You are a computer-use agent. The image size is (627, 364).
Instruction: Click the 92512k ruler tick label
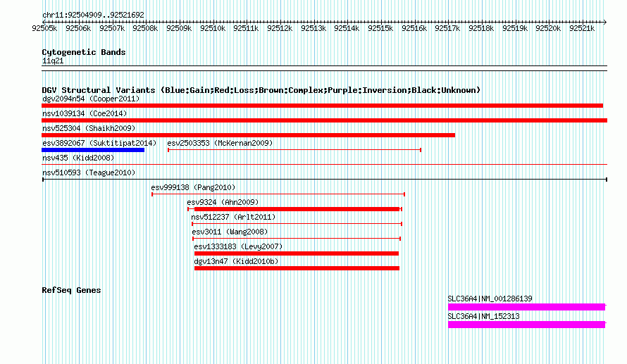pos(280,28)
